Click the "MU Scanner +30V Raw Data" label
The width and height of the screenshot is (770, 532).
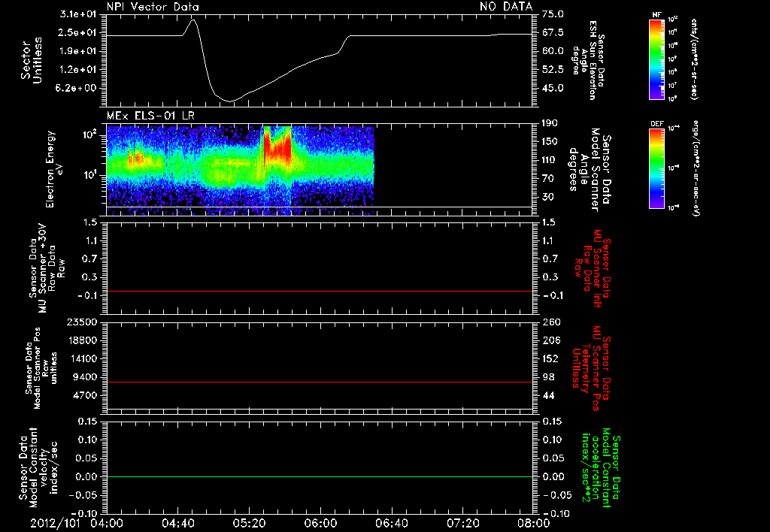[x=47, y=268]
